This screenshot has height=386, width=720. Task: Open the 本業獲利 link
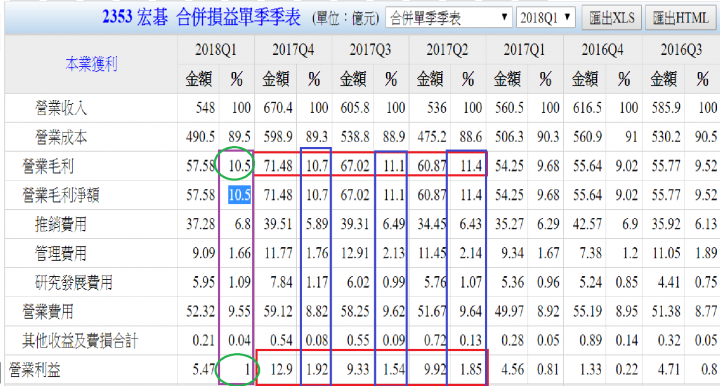91,64
